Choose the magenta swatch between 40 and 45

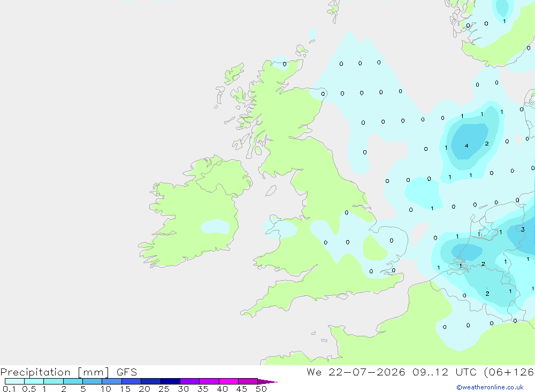(x=228, y=381)
